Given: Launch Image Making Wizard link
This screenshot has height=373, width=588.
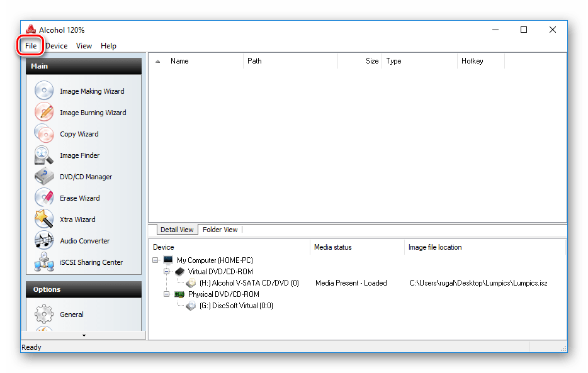Looking at the screenshot, I should (92, 91).
